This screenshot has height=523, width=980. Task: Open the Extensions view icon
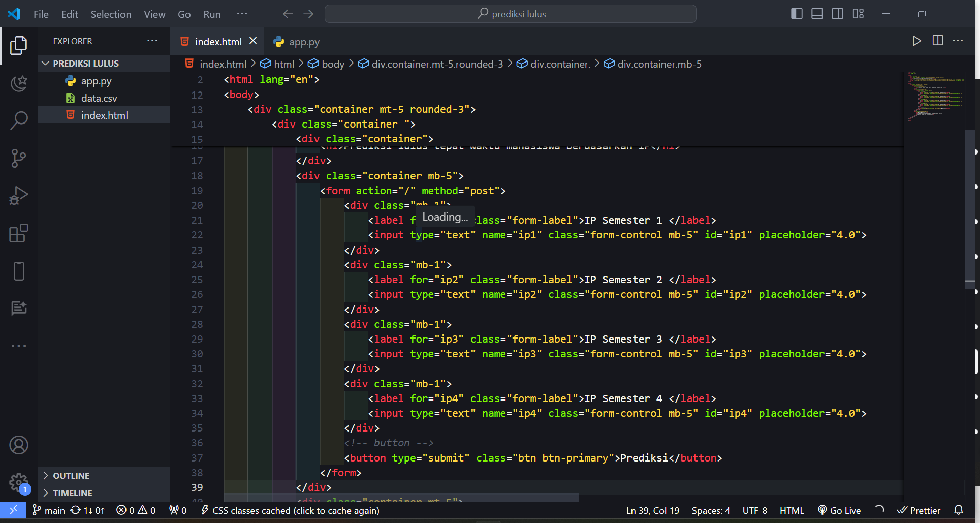[19, 233]
